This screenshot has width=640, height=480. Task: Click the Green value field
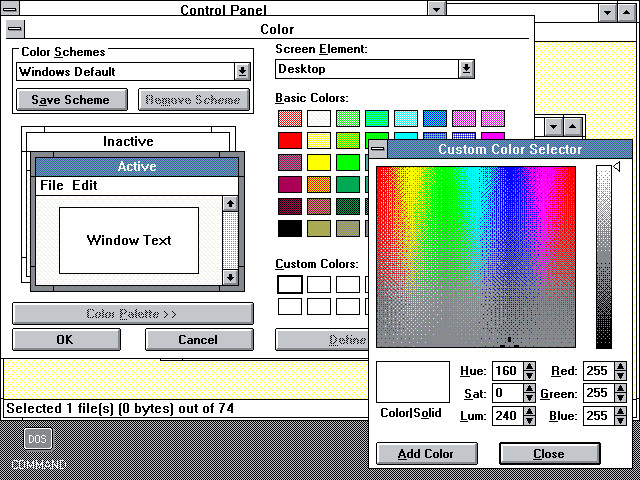[598, 393]
